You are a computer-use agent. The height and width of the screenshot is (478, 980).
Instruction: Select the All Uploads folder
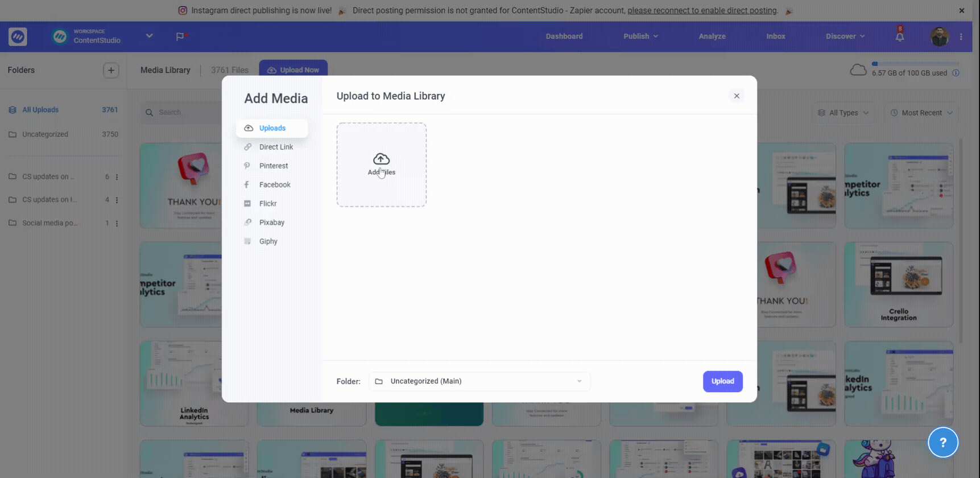coord(63,110)
